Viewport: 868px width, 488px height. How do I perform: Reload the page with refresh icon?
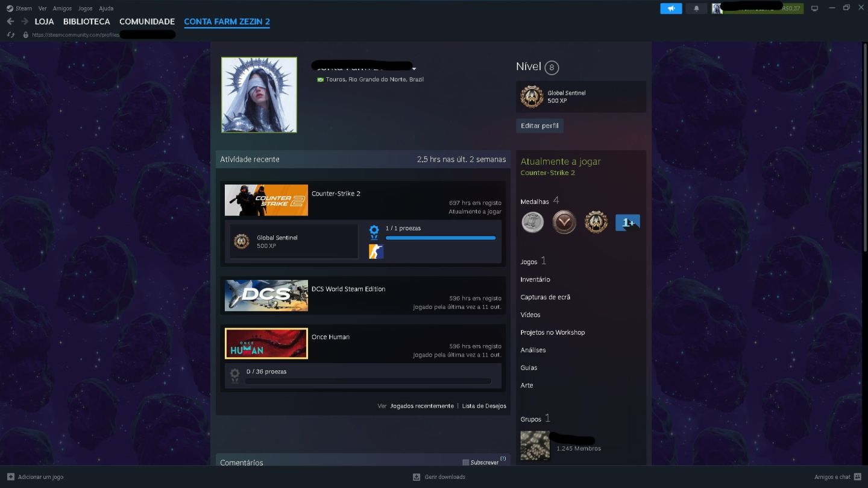pyautogui.click(x=10, y=35)
